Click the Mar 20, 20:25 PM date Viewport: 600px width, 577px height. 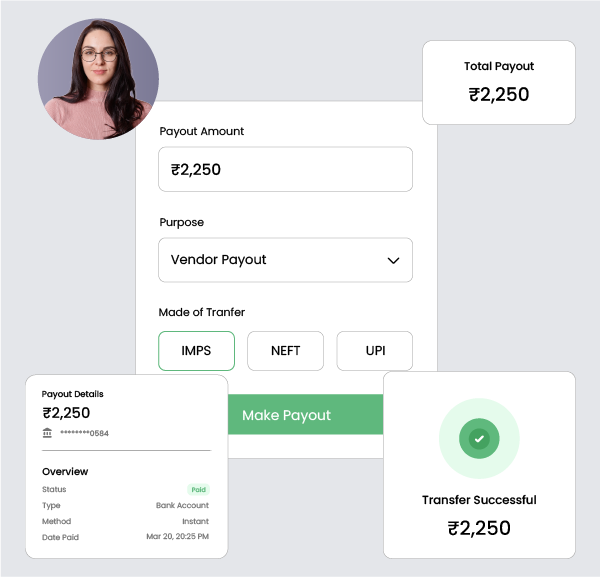[x=177, y=537]
